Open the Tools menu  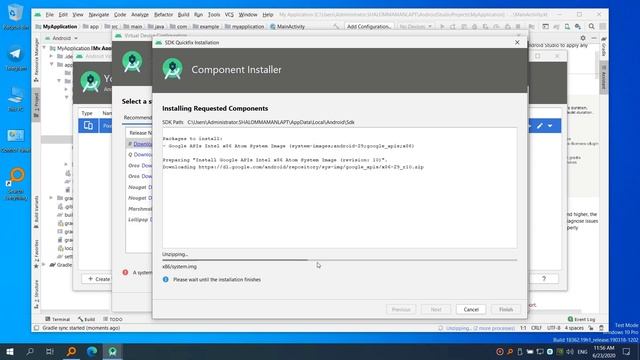[214, 15]
